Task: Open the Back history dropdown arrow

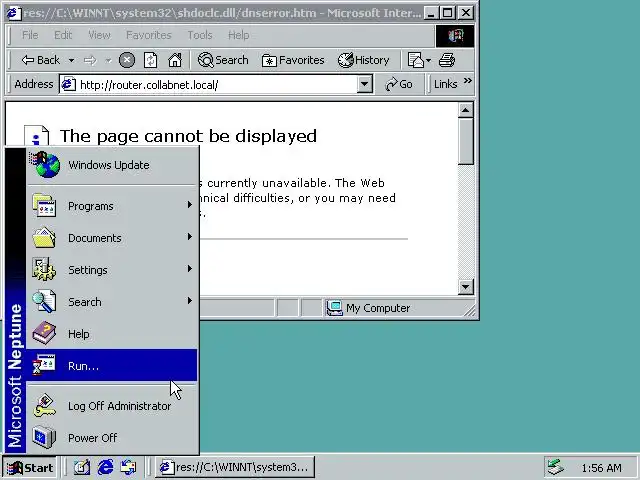Action: click(x=71, y=60)
